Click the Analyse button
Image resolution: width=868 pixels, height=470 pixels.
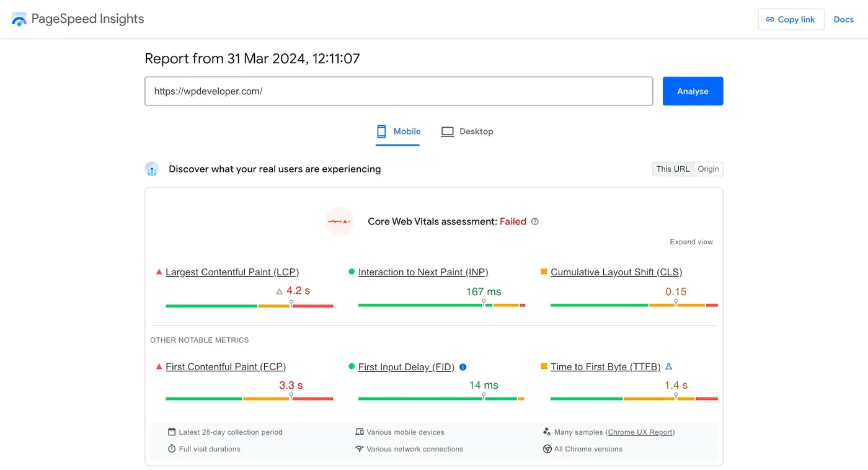point(693,91)
